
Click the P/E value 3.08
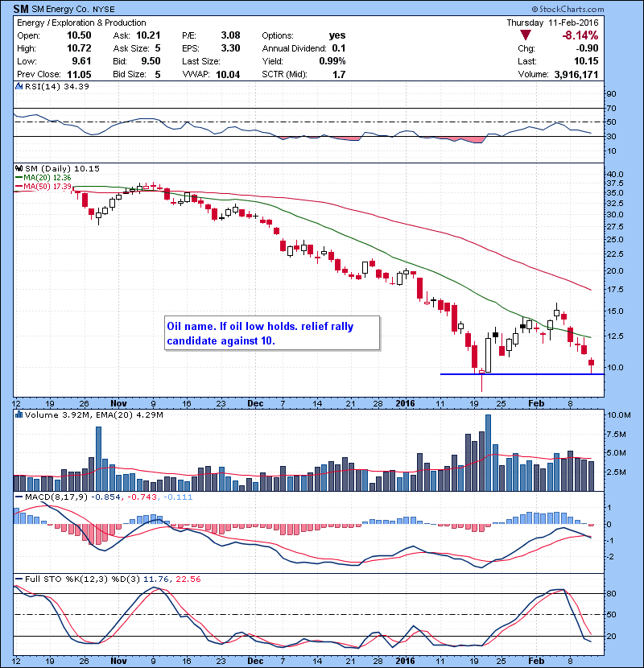pyautogui.click(x=230, y=35)
